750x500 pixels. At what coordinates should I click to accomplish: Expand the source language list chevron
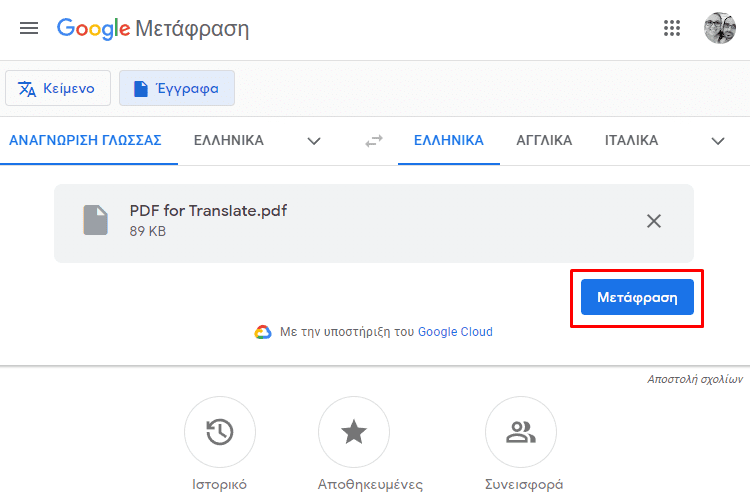coord(314,141)
